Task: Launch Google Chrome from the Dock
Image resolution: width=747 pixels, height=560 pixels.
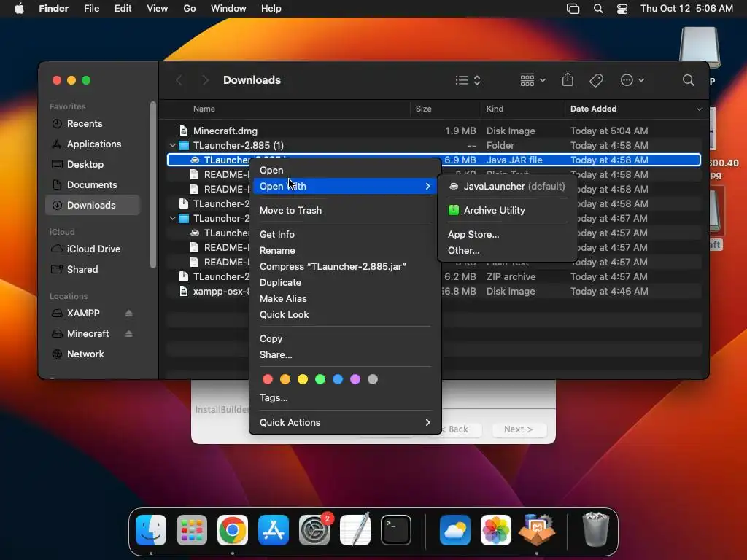Action: point(233,530)
